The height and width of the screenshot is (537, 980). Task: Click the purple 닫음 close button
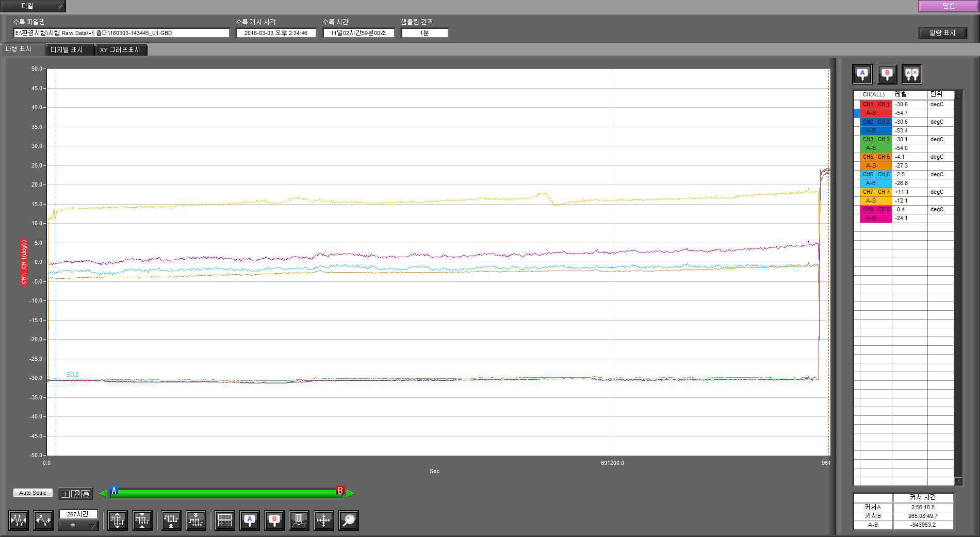click(x=949, y=6)
